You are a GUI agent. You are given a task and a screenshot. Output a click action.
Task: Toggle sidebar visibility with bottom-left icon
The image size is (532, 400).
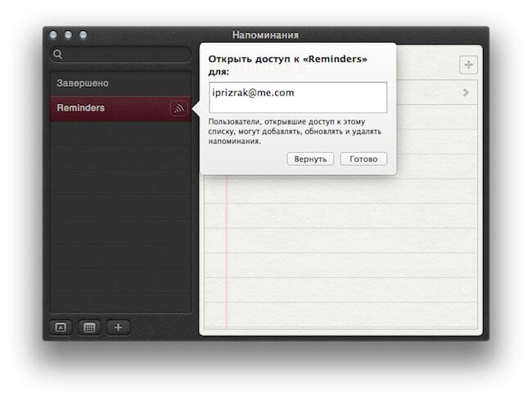click(61, 327)
